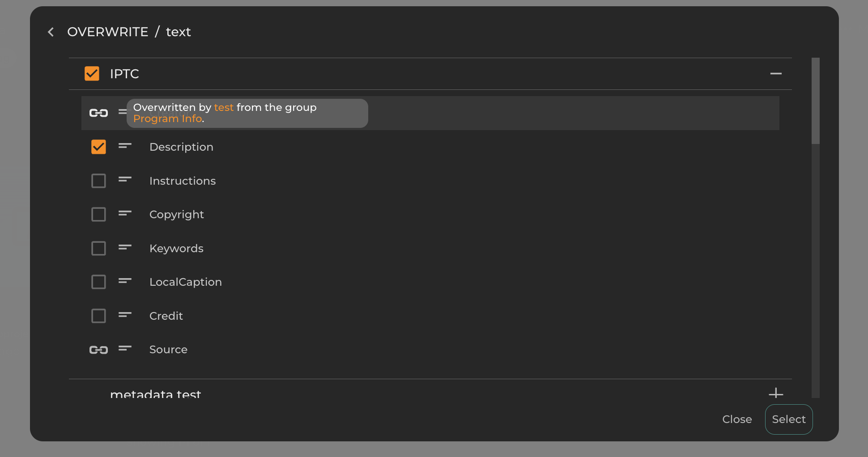
Task: Click the text type icon beside Keywords
Action: 125,248
